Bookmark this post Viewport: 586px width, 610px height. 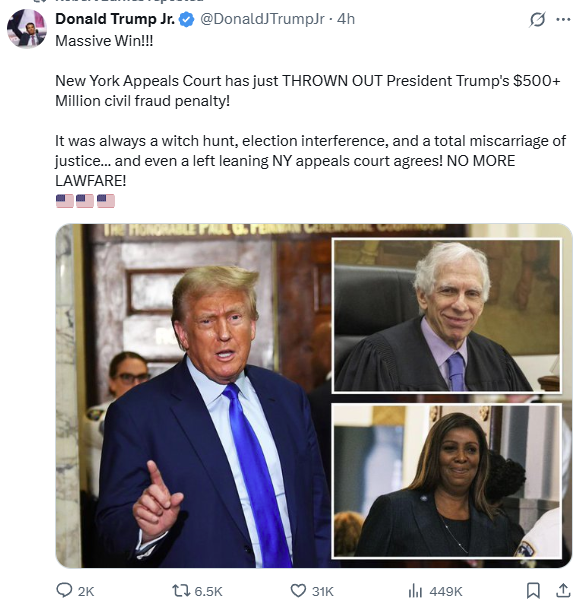[533, 590]
